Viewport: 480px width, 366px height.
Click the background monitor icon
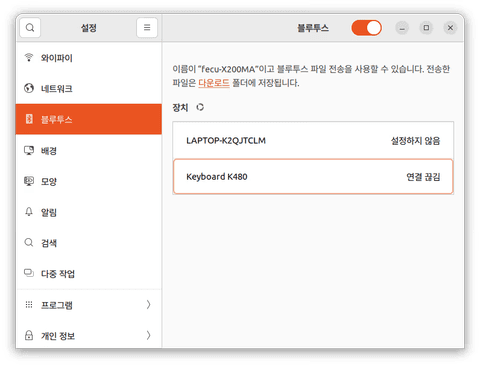[29, 150]
